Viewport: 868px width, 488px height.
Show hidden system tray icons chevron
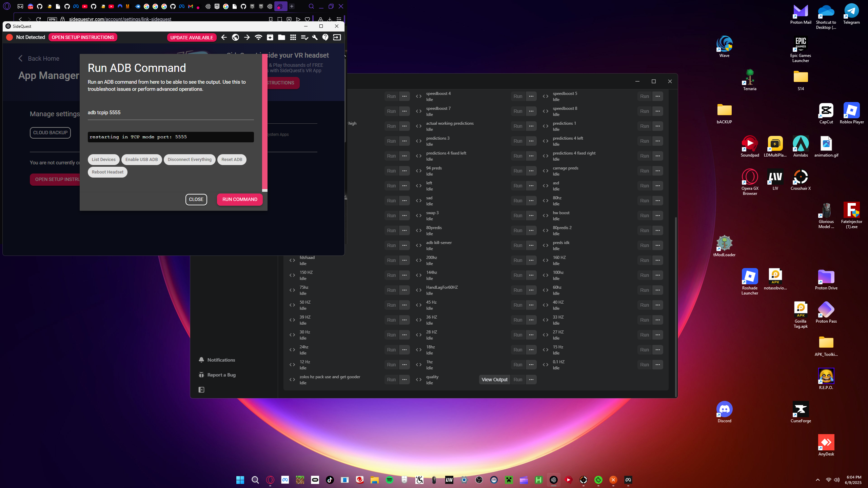click(x=817, y=480)
